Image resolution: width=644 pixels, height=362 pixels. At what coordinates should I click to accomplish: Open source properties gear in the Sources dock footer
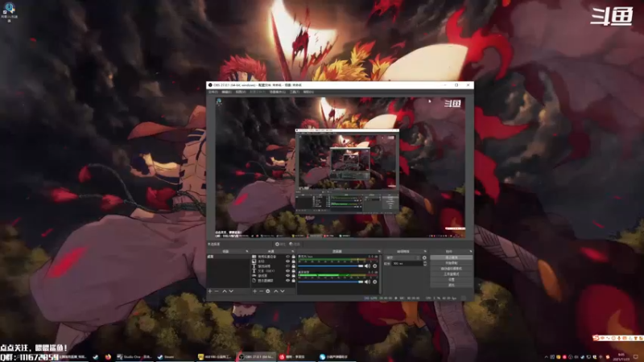coord(268,291)
